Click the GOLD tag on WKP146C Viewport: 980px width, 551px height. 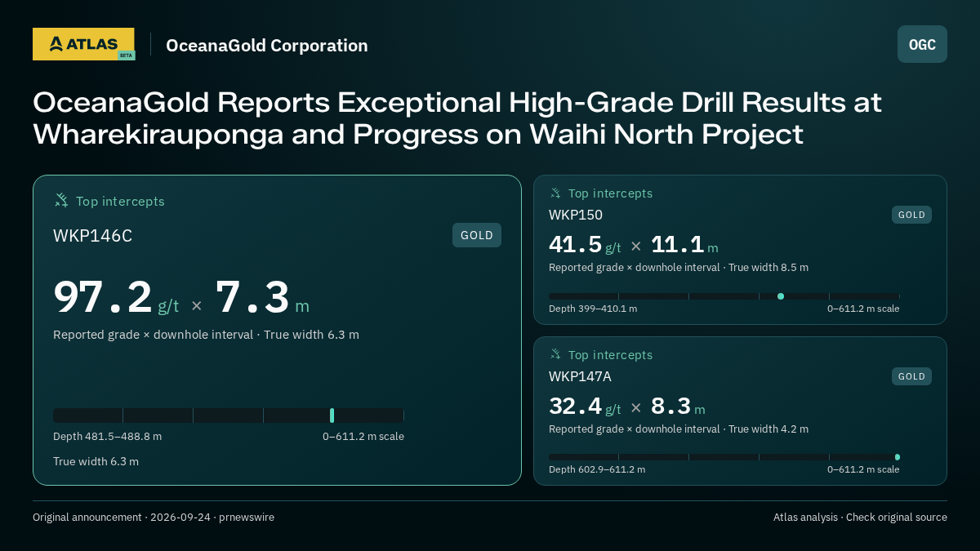[x=477, y=235]
